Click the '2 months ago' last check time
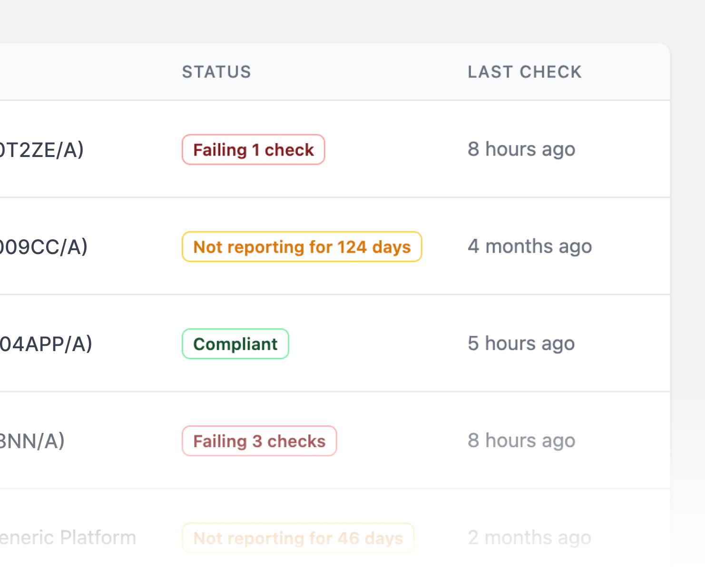This screenshot has height=588, width=705. click(529, 538)
